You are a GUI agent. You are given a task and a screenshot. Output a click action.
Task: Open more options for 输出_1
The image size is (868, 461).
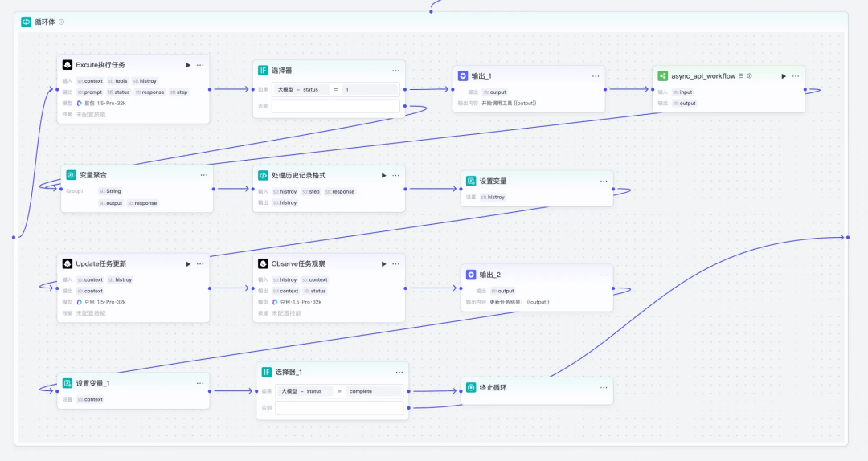(x=596, y=76)
